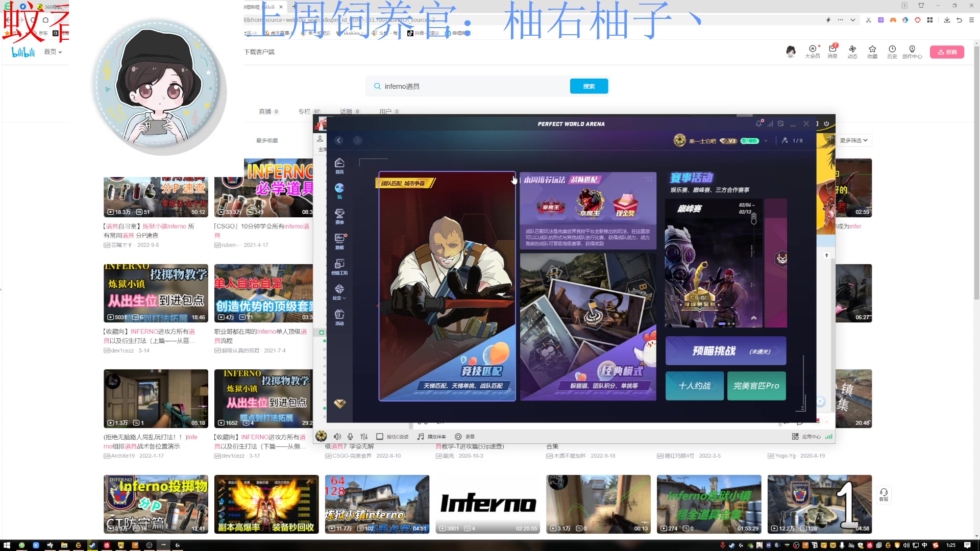Screen dimensions: 980x551
Task: Open browser downloads icon
Action: [x=947, y=20]
